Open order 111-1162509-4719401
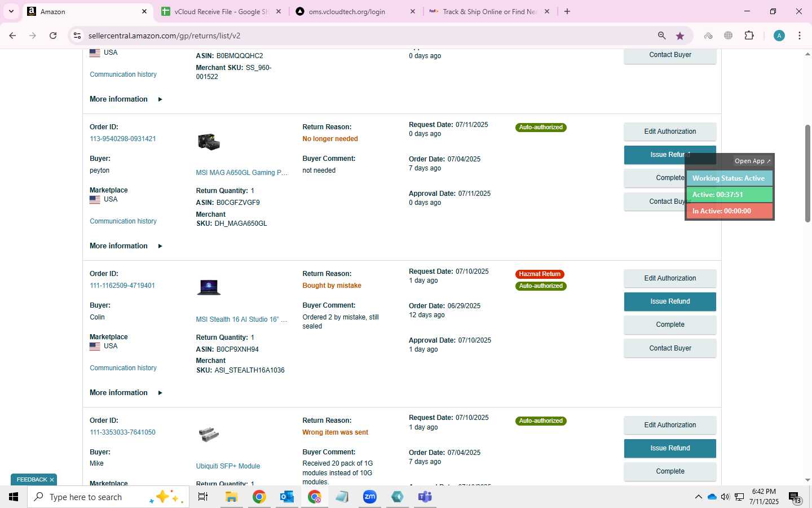 pos(122,286)
